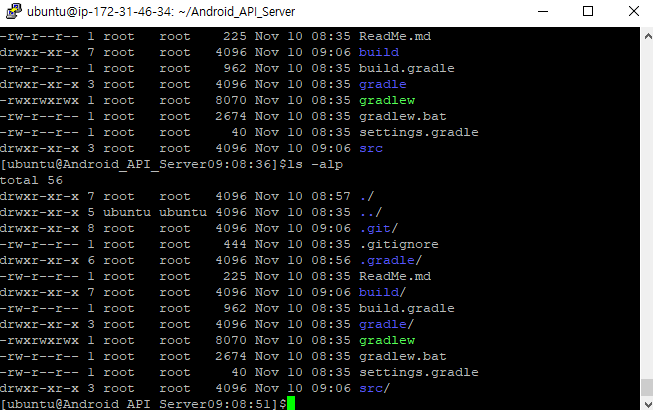653x410 pixels.
Task: Select the "./" directory entry
Action: pos(366,196)
